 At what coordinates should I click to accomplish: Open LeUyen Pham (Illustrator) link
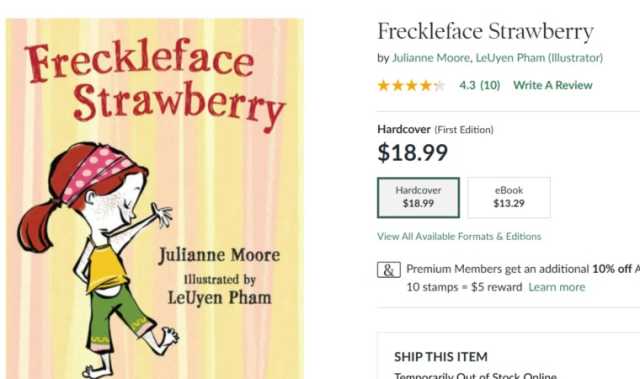pyautogui.click(x=539, y=58)
